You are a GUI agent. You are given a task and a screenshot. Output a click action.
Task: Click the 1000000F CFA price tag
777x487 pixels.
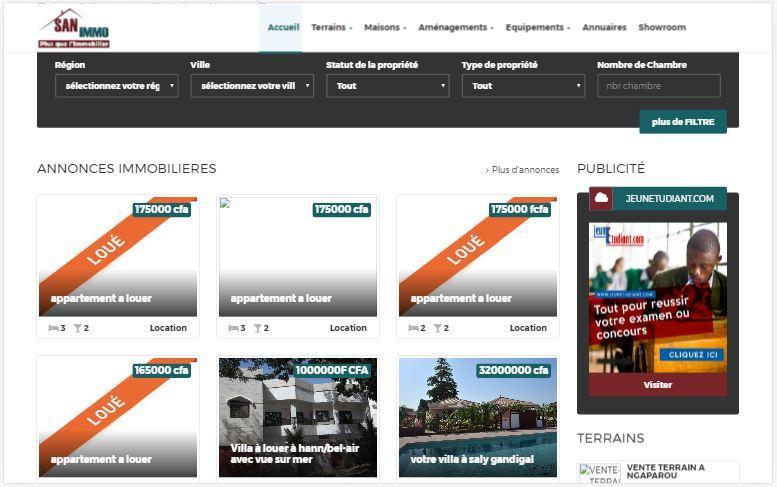[332, 370]
